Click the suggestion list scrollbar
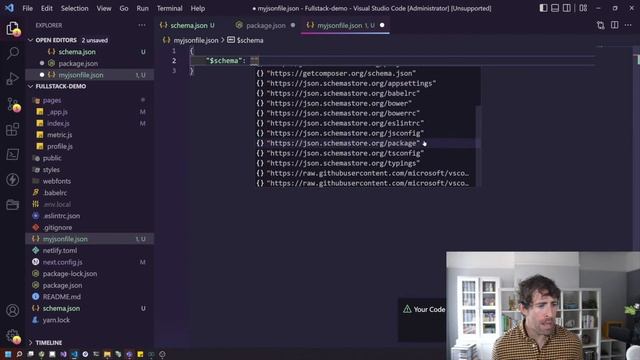This screenshot has width=640, height=360. 478,146
